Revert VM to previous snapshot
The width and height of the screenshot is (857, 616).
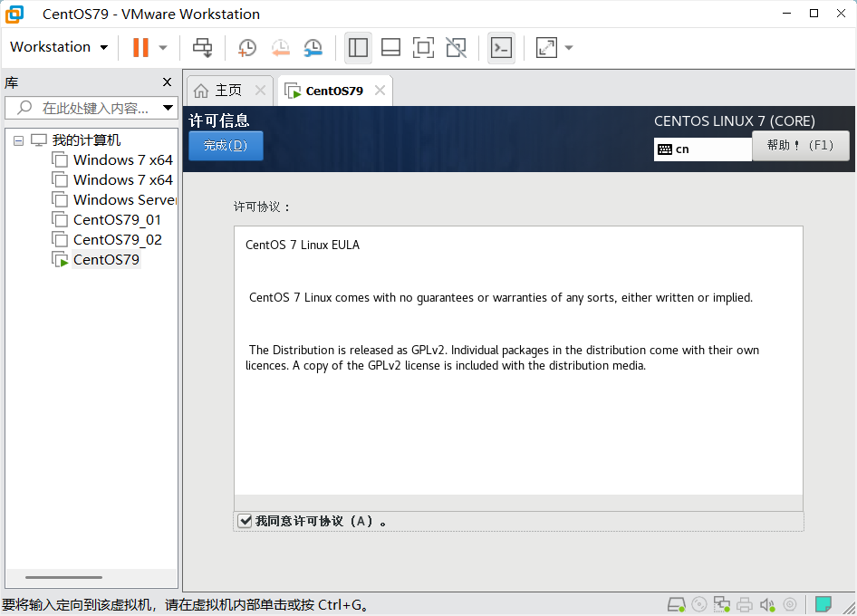click(x=281, y=47)
